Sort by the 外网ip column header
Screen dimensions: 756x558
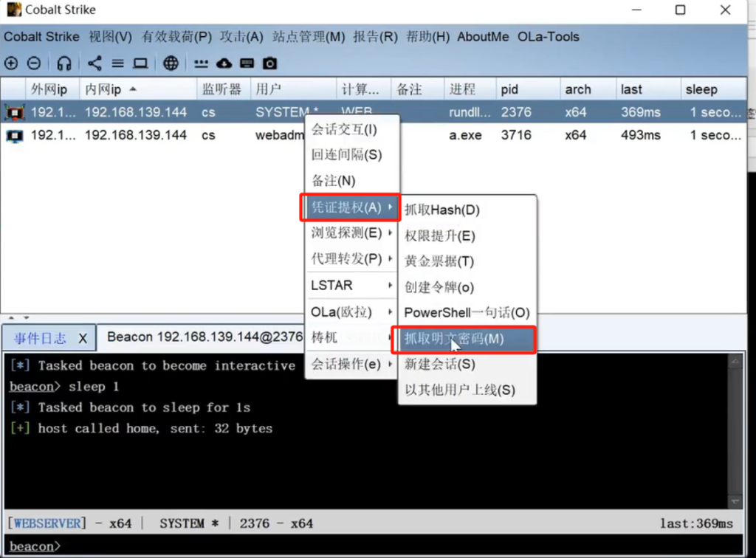tap(52, 89)
